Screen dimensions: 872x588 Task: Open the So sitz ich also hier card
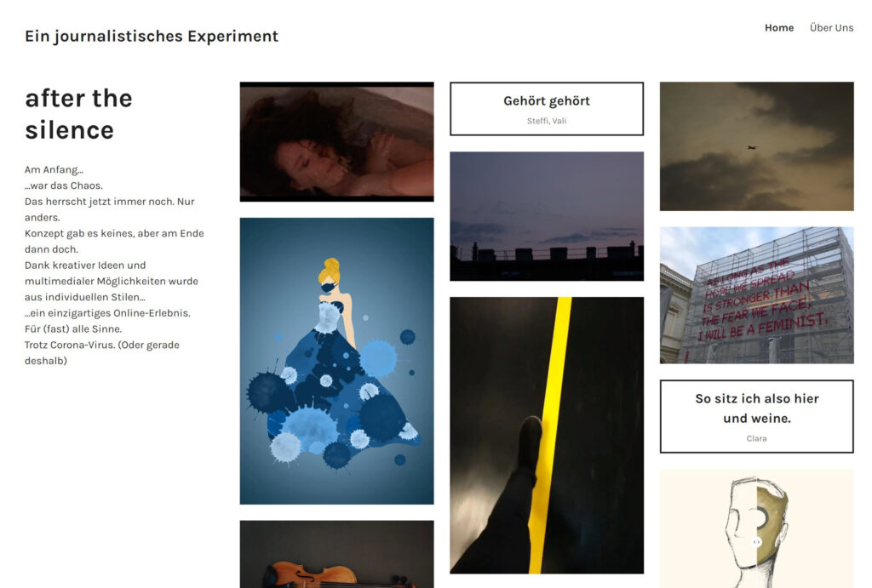pyautogui.click(x=756, y=417)
